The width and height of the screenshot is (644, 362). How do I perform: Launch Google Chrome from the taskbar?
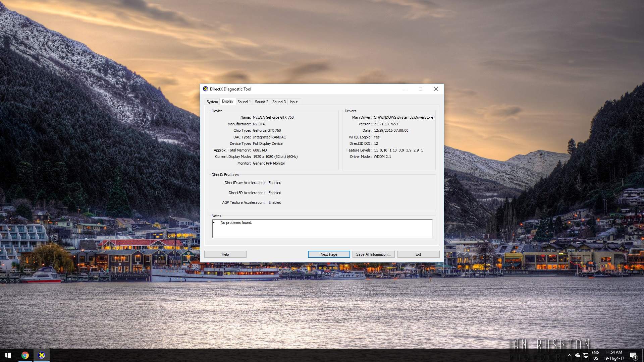pos(25,355)
